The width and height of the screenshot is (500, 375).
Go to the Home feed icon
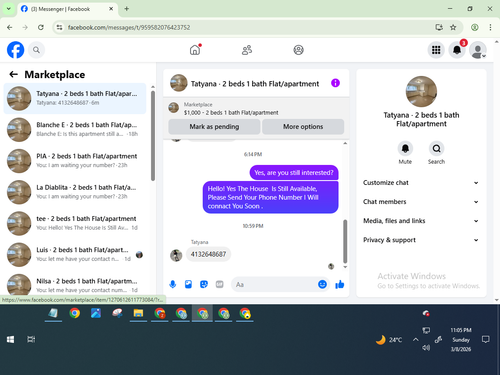point(195,50)
